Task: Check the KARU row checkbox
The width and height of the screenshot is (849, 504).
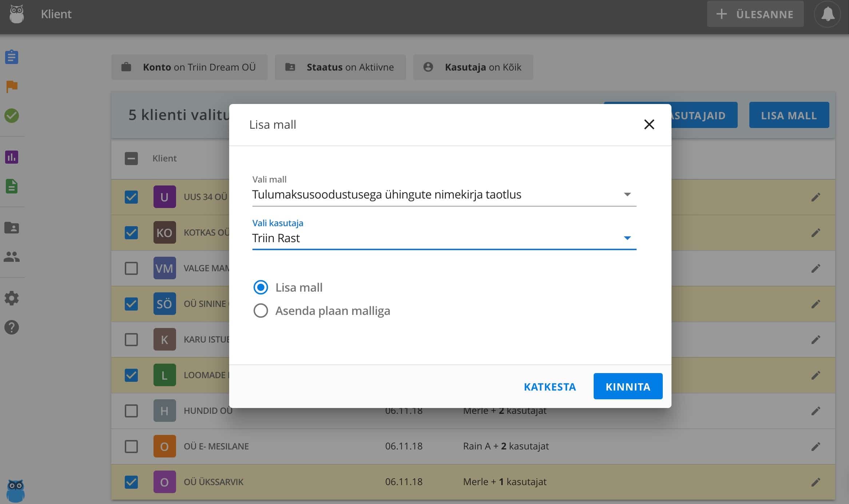Action: point(131,339)
